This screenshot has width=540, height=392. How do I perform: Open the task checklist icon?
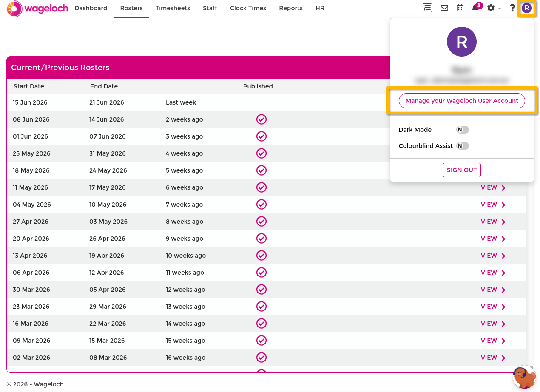(x=427, y=8)
